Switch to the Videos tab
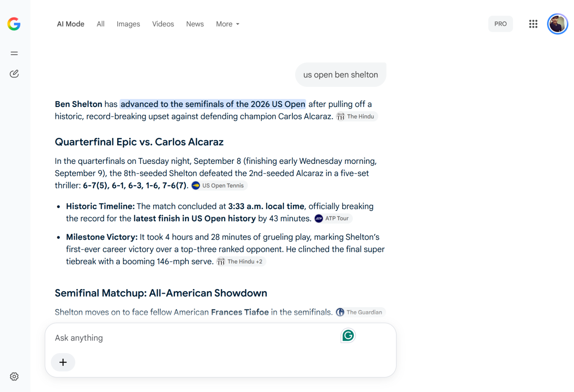Screen dimensions: 574x392 (163, 24)
